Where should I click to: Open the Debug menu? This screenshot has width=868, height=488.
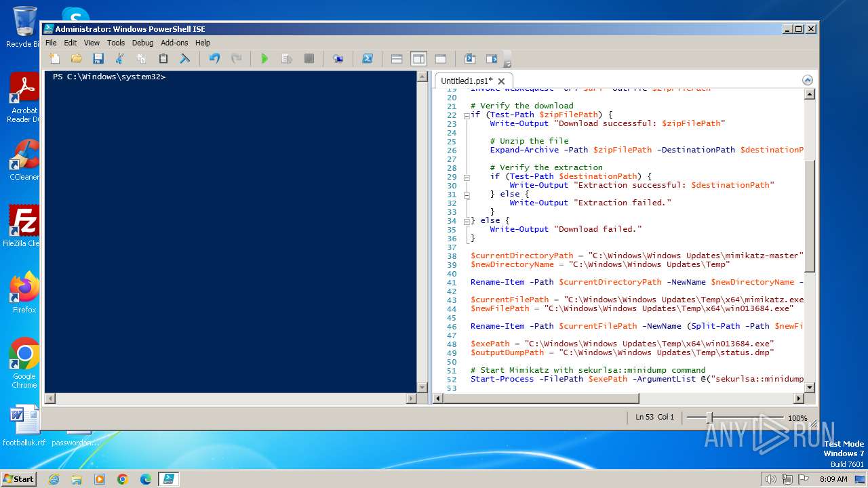click(142, 43)
